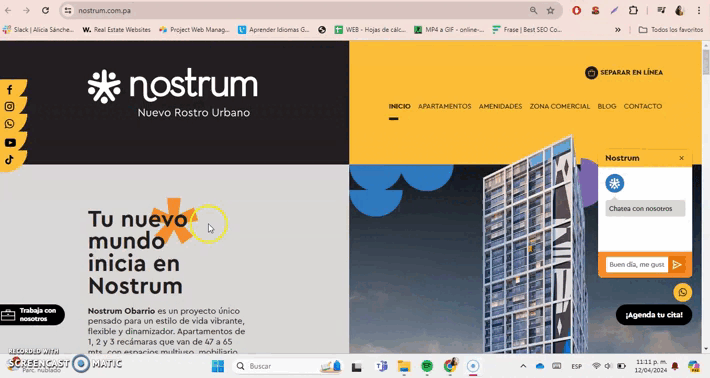This screenshot has width=710, height=378.
Task: Open the Instagram social link
Action: [10, 106]
